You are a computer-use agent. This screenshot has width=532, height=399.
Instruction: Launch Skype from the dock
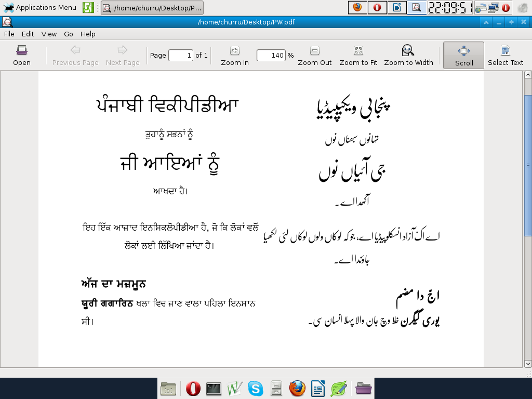tap(256, 389)
